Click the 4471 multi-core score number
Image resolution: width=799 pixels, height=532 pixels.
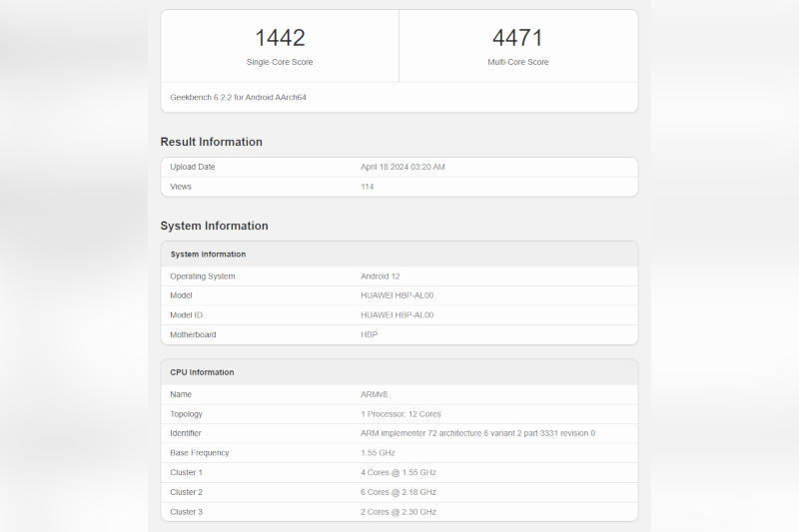517,39
